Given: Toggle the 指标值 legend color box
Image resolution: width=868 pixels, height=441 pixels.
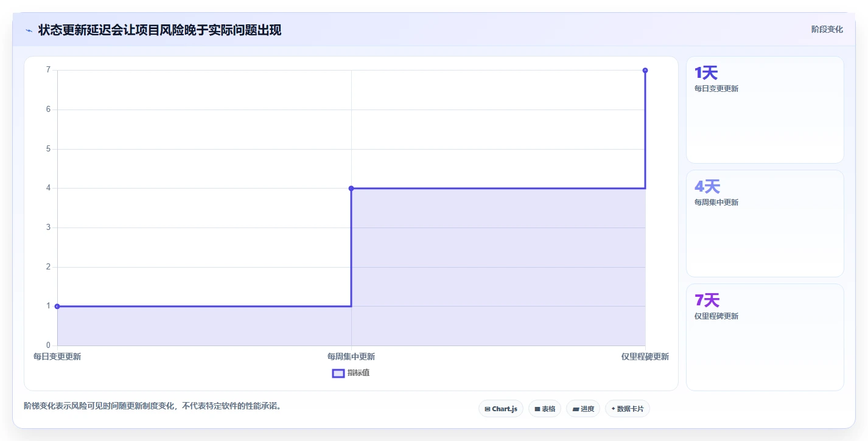Looking at the screenshot, I should (x=338, y=373).
